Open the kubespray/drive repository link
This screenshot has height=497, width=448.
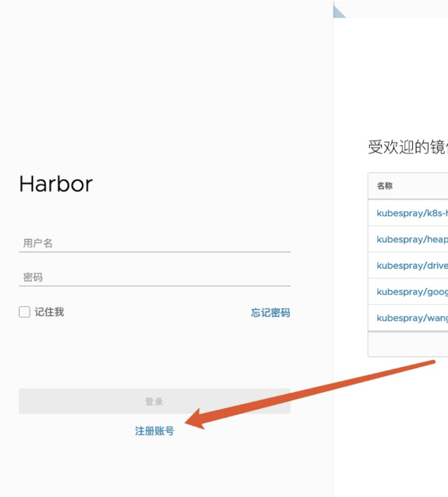(x=412, y=266)
